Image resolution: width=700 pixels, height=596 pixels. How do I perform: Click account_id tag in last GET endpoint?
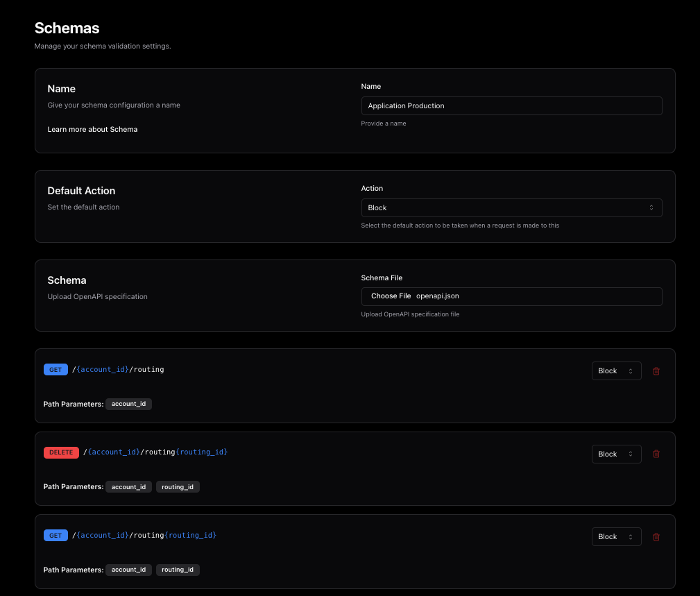click(x=128, y=570)
